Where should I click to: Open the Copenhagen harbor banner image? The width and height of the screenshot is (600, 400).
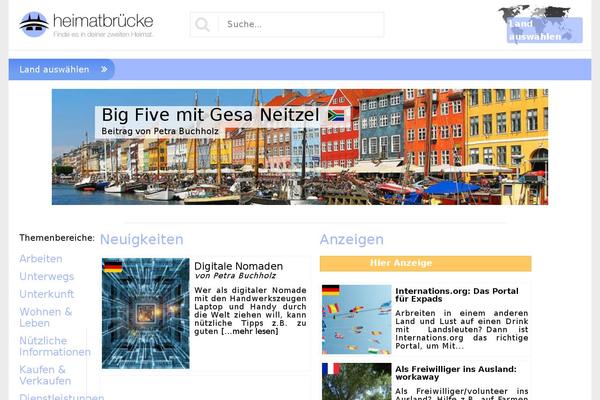(x=300, y=147)
